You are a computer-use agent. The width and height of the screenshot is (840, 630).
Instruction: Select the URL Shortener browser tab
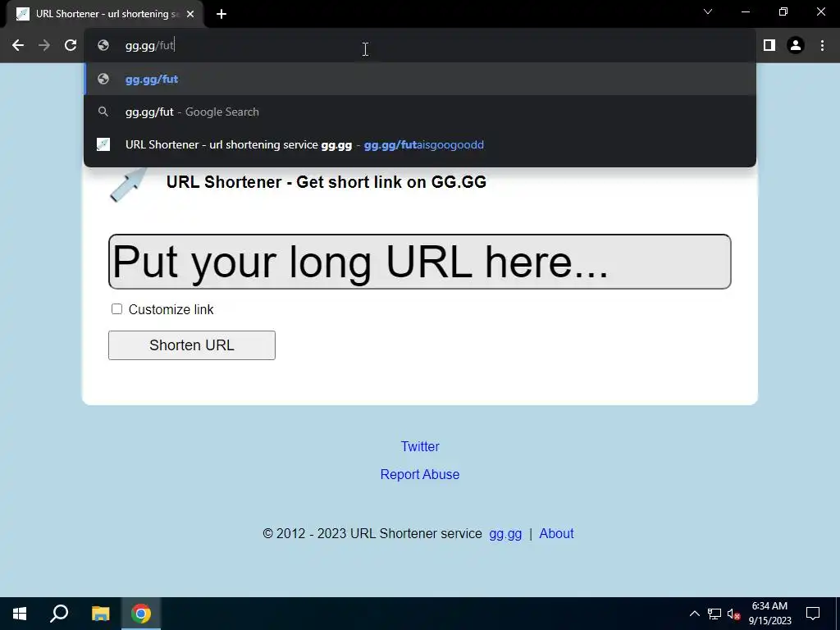click(x=106, y=14)
